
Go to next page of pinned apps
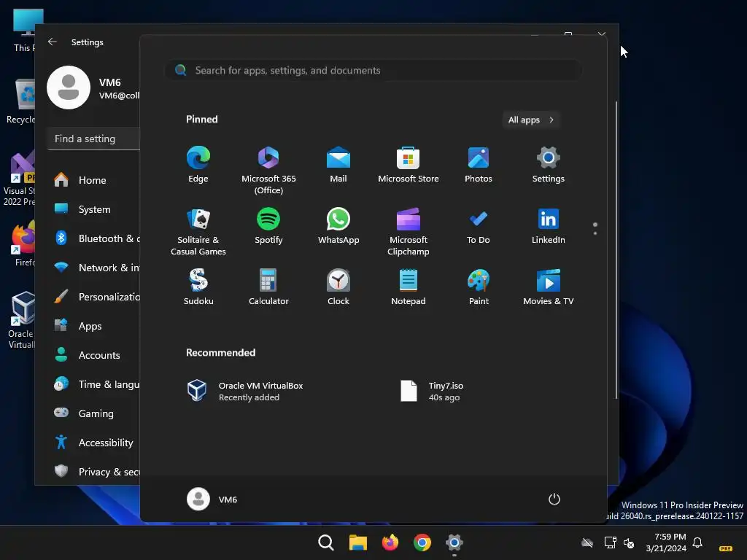click(595, 233)
